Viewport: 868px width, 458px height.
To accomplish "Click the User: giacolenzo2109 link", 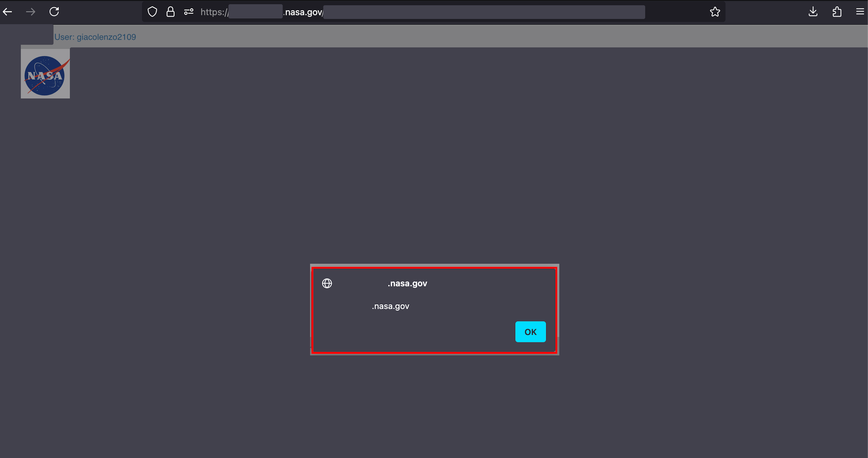I will [x=95, y=37].
